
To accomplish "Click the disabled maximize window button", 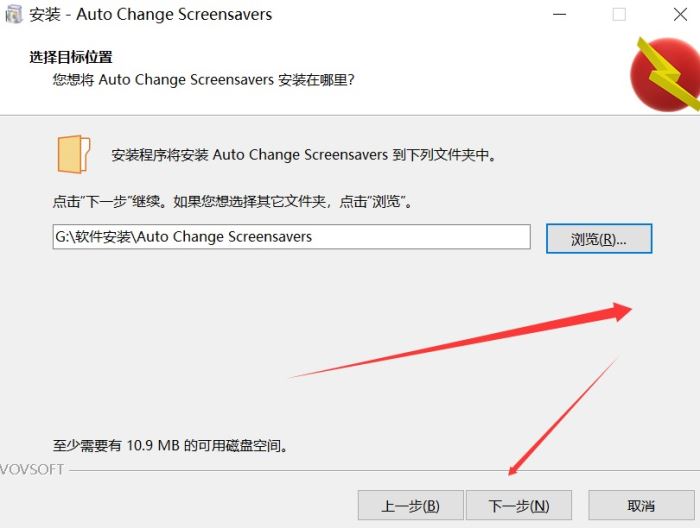I will click(619, 14).
